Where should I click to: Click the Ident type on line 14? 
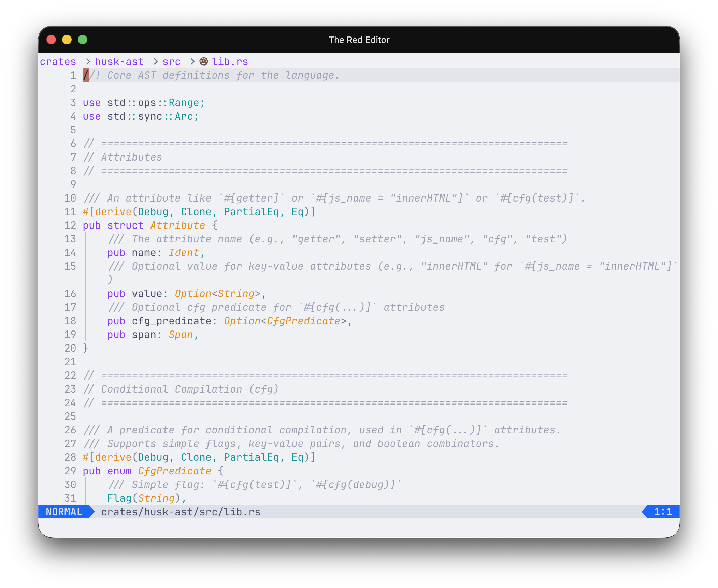coord(184,252)
